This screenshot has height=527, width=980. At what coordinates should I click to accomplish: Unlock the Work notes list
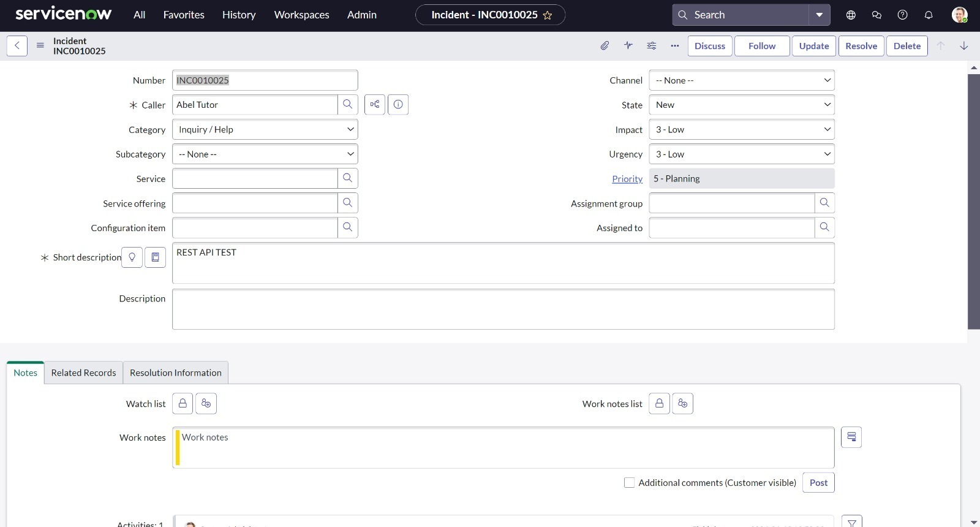(659, 404)
